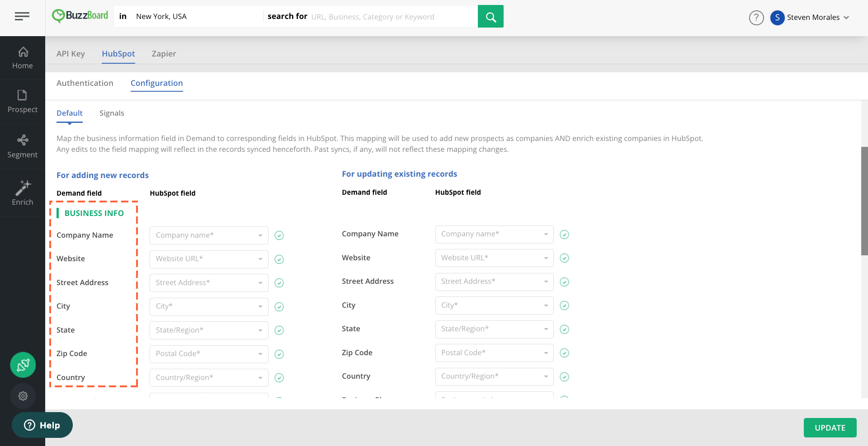Open City dropdown for new records

(x=209, y=306)
